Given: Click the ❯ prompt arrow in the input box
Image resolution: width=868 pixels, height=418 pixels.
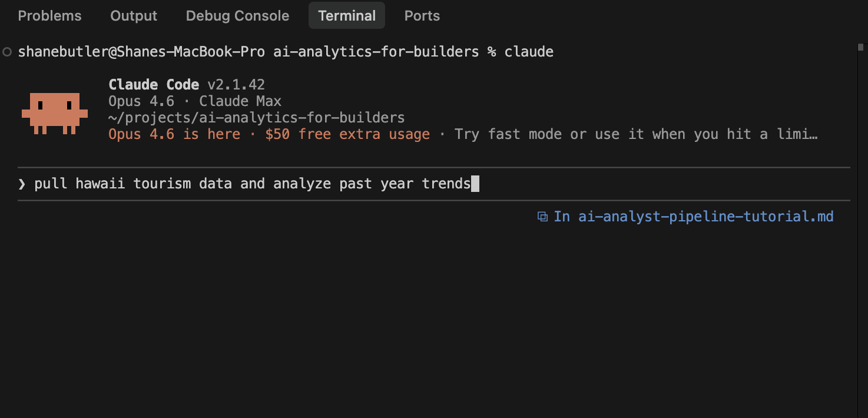Looking at the screenshot, I should (x=21, y=183).
